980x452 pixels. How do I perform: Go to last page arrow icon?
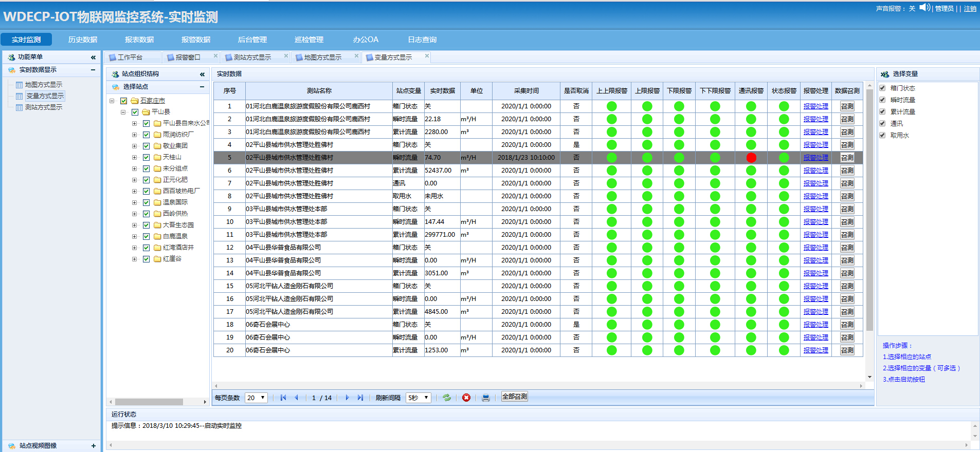(x=360, y=398)
